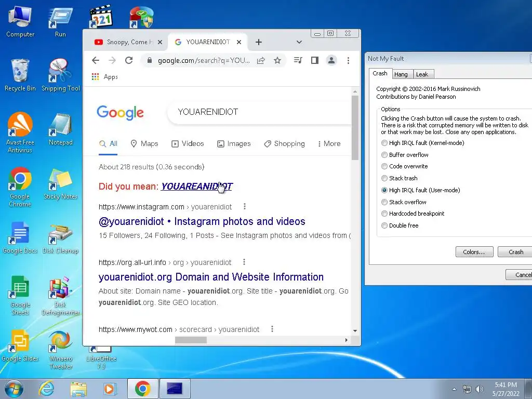532x399 pixels.
Task: Open Sticky Notes desktop shortcut
Action: 60,184
